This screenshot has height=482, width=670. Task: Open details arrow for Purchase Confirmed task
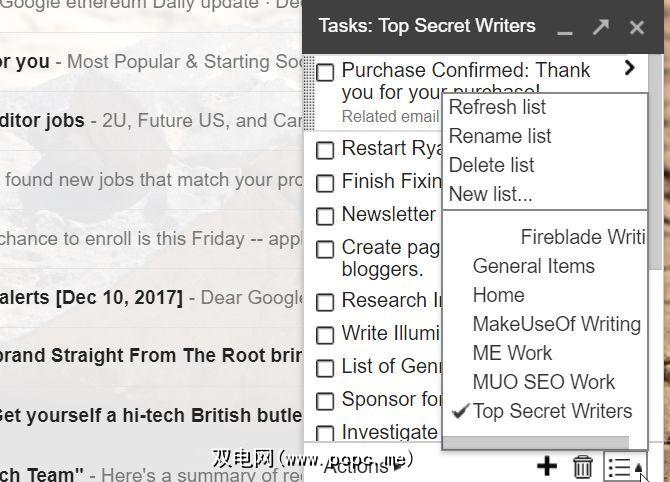[x=629, y=68]
